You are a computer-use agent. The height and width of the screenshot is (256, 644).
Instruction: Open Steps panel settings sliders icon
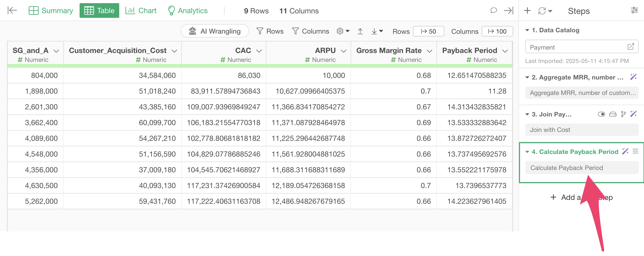tap(634, 10)
